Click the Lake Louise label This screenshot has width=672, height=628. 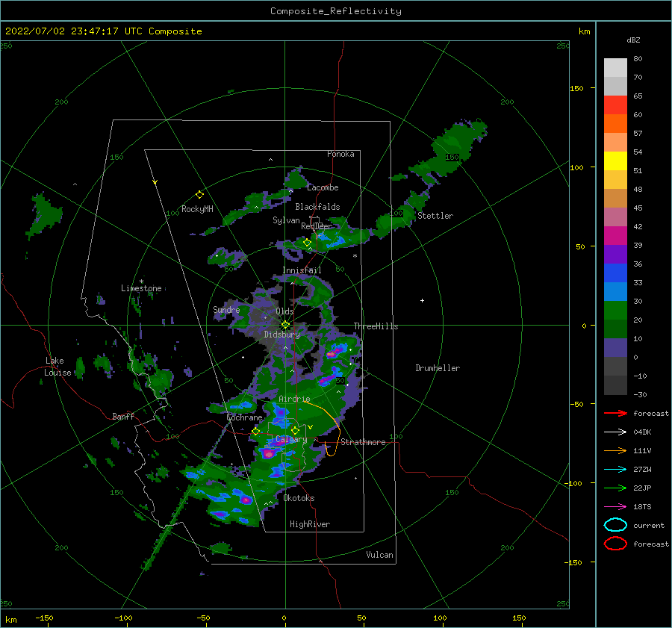point(57,367)
